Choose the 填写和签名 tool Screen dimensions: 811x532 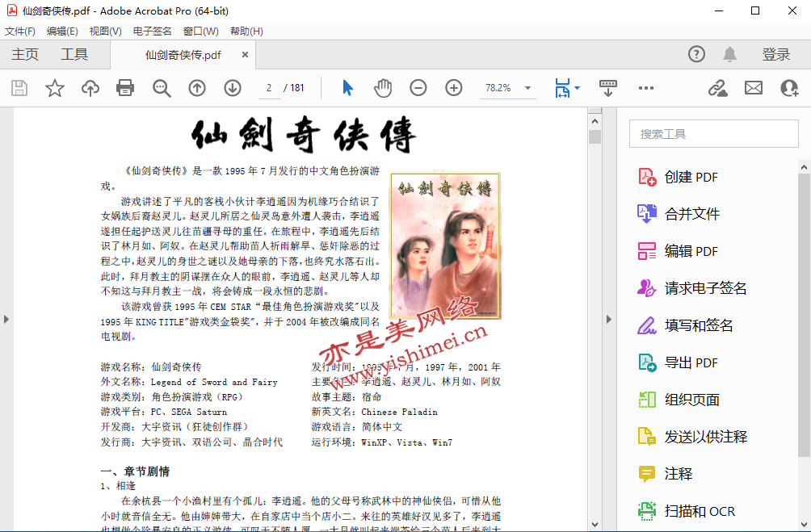click(x=685, y=325)
